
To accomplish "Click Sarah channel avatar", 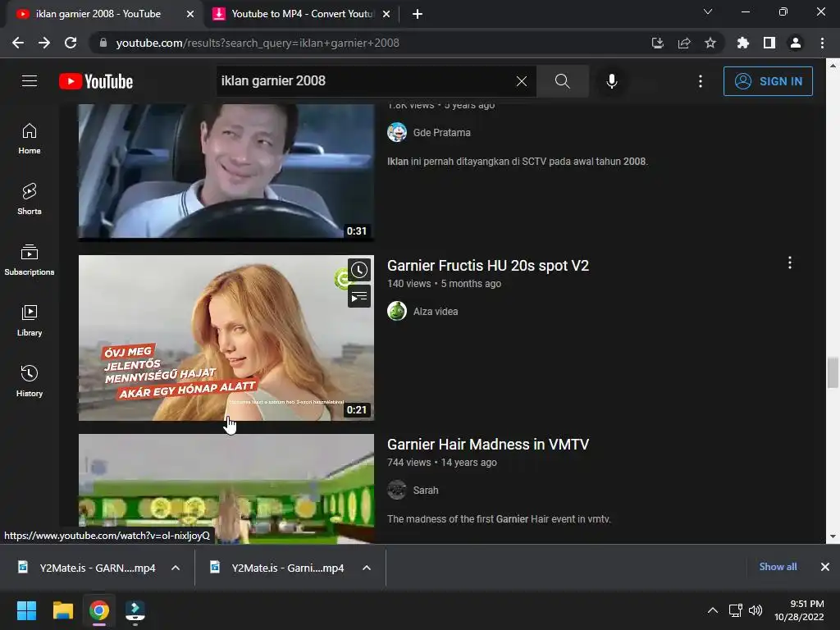I will 397,490.
